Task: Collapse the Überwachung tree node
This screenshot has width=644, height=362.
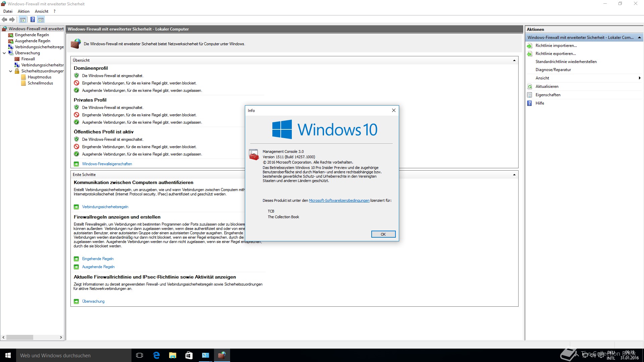Action: [x=4, y=53]
